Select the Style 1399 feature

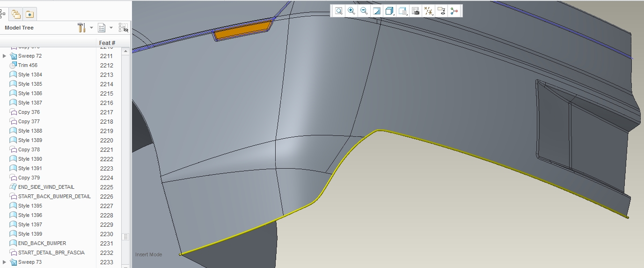[x=30, y=234]
